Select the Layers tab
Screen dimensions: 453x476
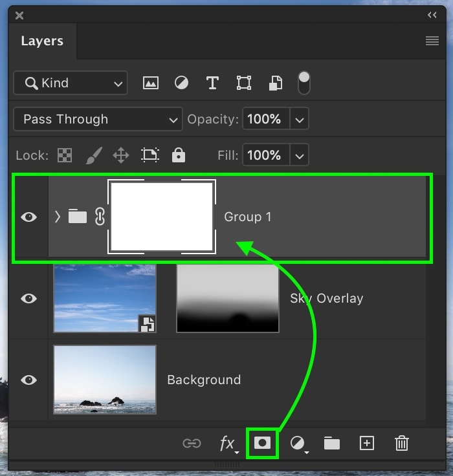click(42, 41)
